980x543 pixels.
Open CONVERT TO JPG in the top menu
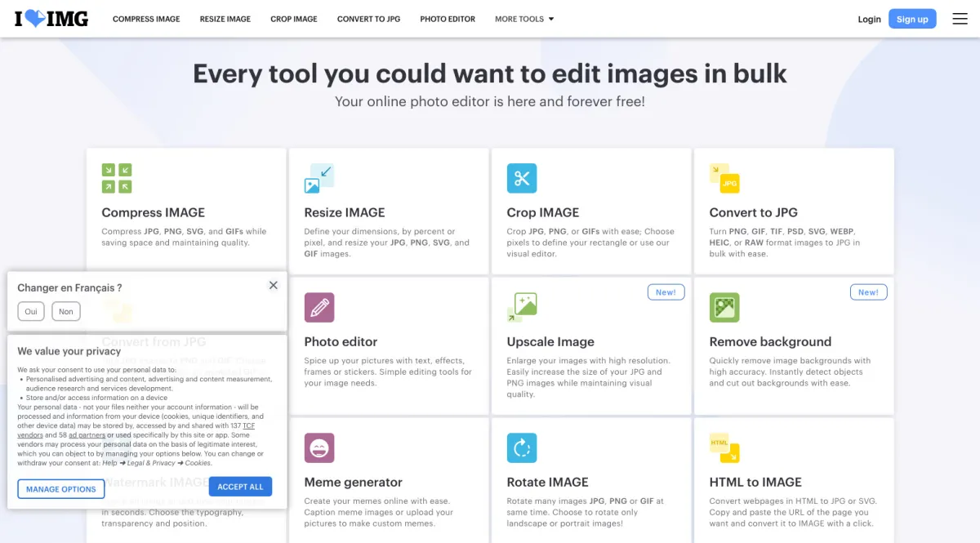coord(369,19)
